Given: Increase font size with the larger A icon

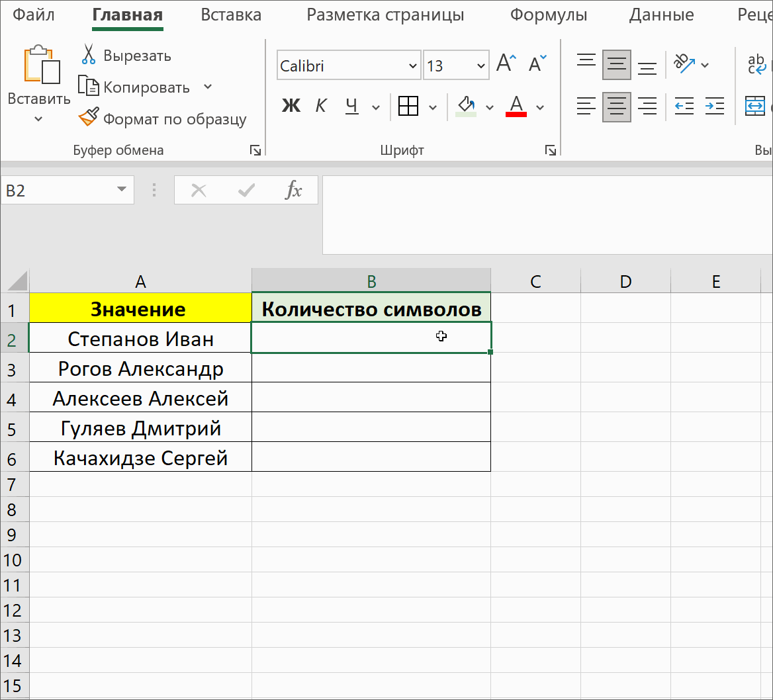Looking at the screenshot, I should [x=506, y=64].
